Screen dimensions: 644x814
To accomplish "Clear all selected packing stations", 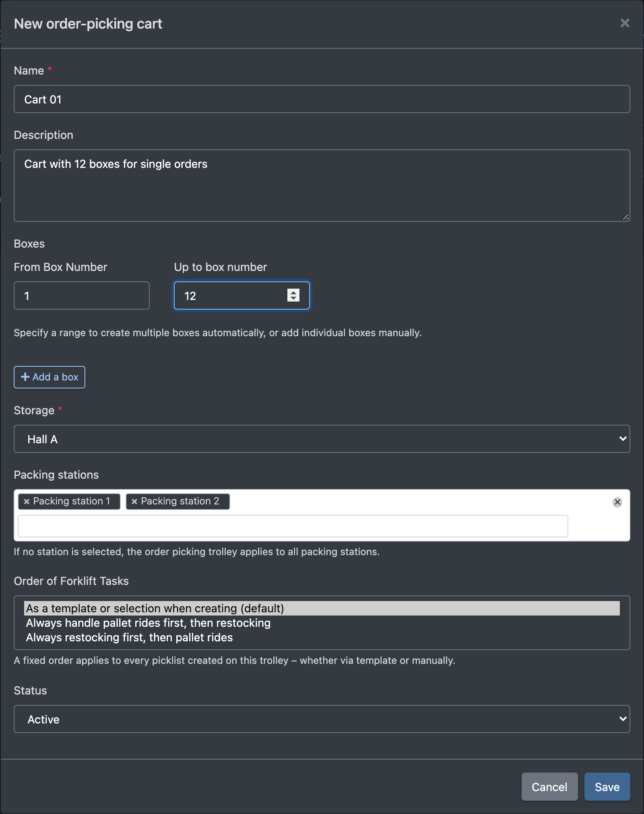I will [617, 502].
